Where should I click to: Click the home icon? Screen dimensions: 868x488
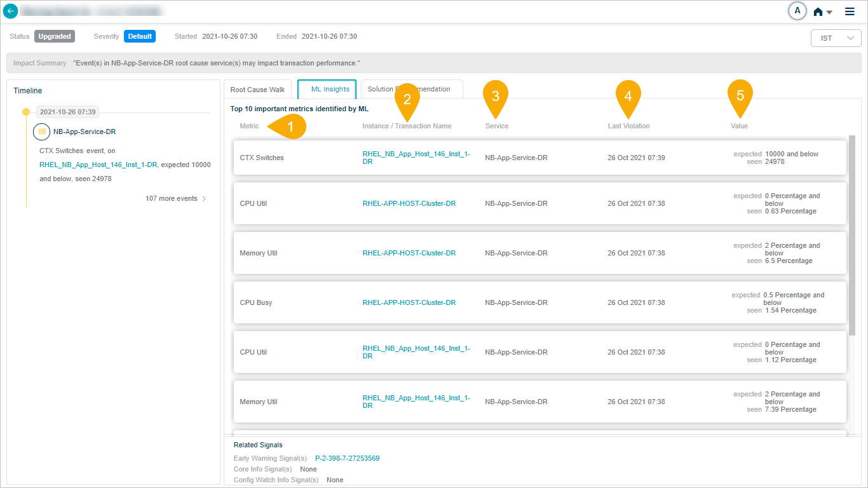[818, 11]
